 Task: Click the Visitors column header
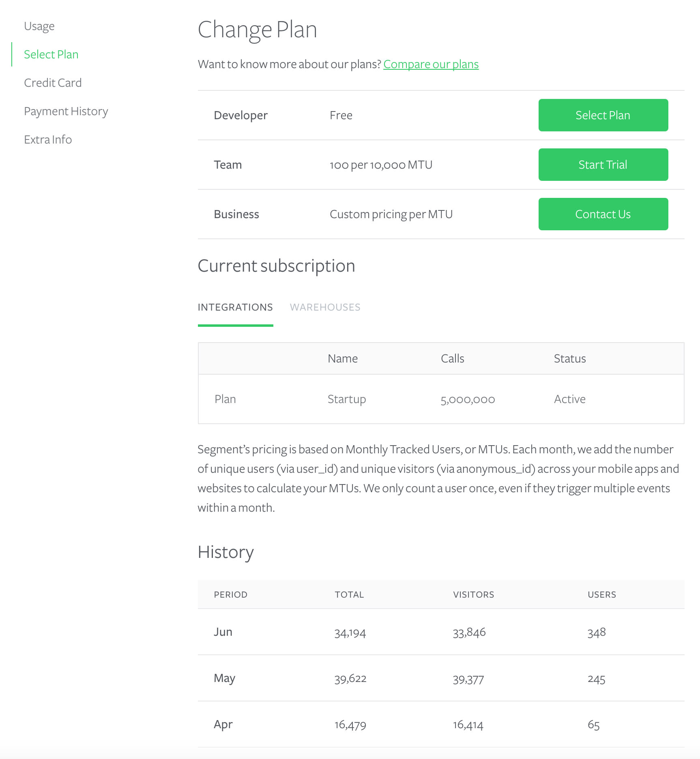(x=473, y=594)
